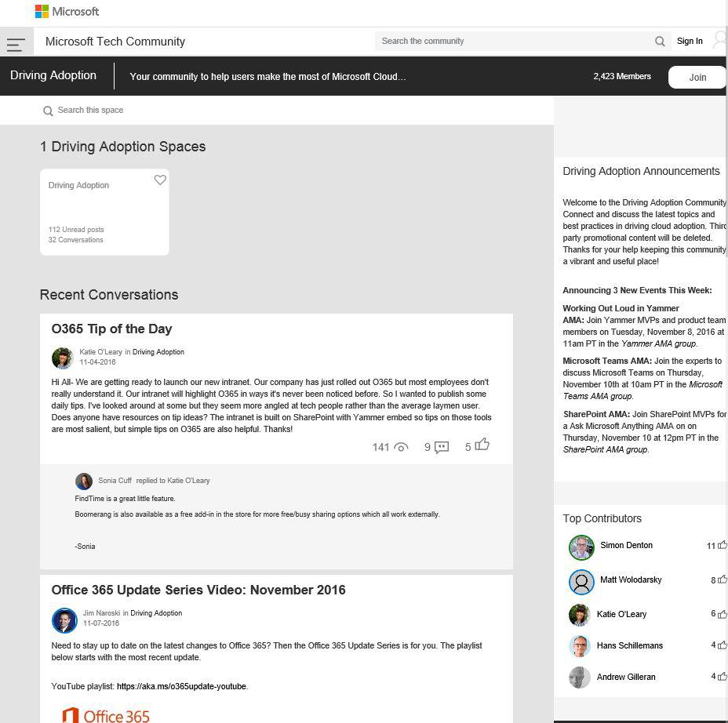Click the likes thumb icon next to Simon Denton
Screen dimensions: 728x723
pyautogui.click(x=722, y=545)
